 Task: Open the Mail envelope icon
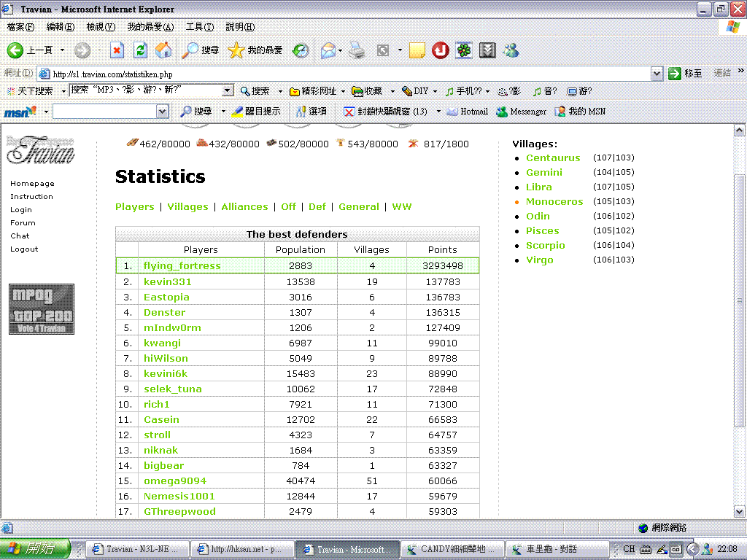(x=328, y=50)
